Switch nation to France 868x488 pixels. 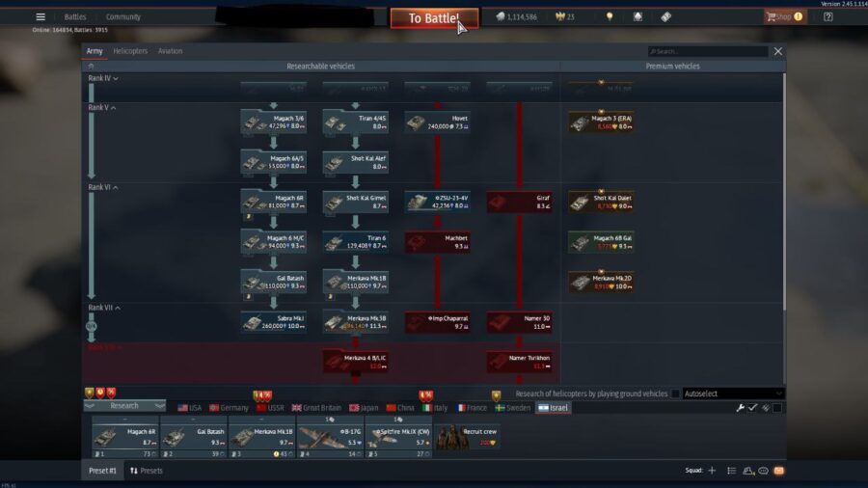472,408
